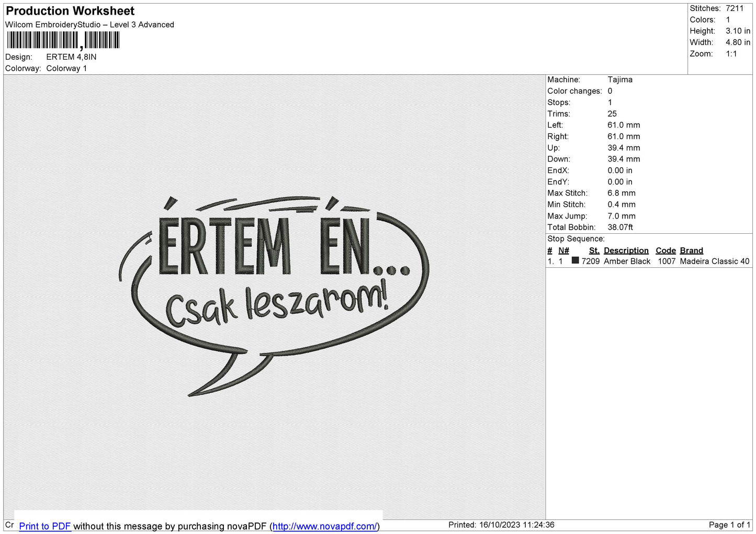Click the 'Page 1 of 1' indicator

[729, 525]
